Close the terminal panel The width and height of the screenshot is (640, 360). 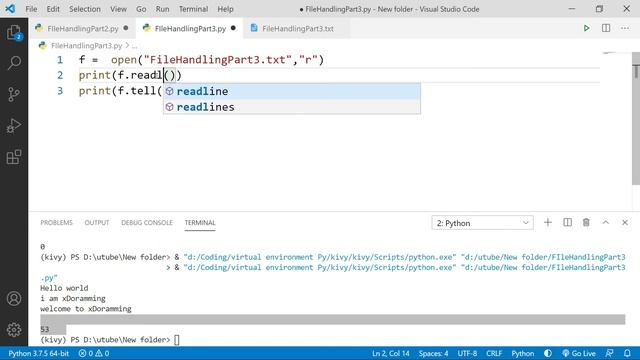click(x=625, y=222)
